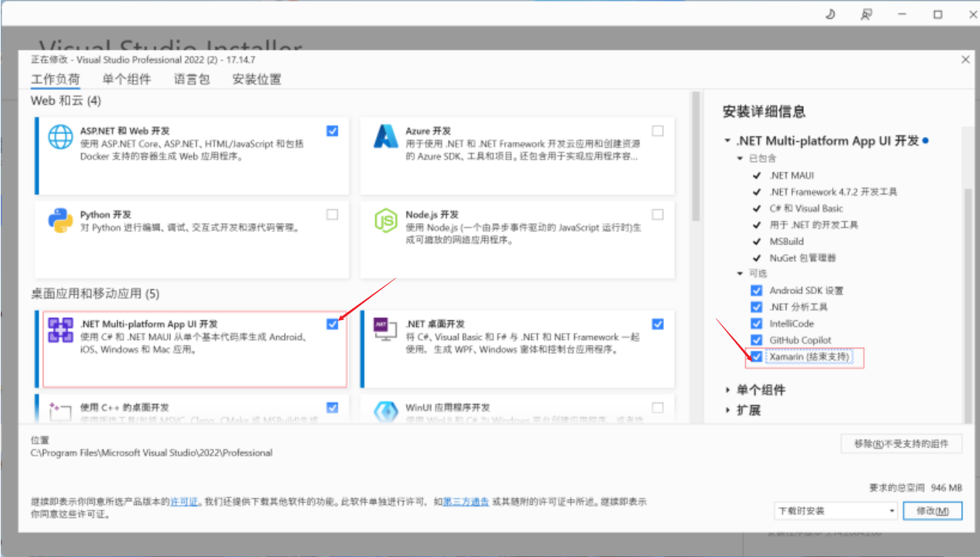The image size is (980, 557).
Task: Collapse the 可选 section
Action: pos(740,274)
